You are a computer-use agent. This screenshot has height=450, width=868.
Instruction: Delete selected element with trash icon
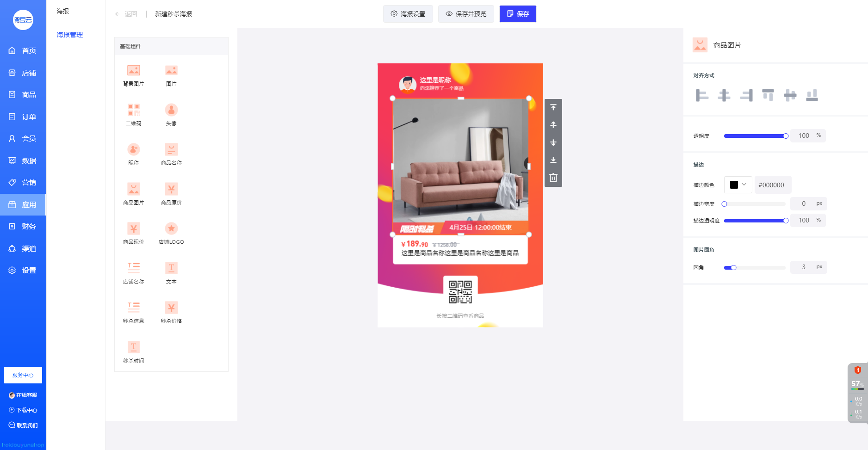click(553, 178)
